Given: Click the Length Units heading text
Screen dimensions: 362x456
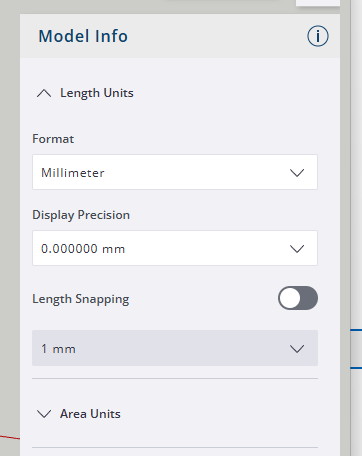Looking at the screenshot, I should (x=97, y=93).
